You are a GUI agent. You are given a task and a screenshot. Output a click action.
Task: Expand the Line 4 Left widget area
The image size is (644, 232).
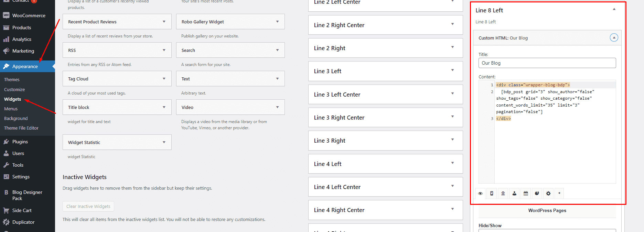tap(385, 164)
